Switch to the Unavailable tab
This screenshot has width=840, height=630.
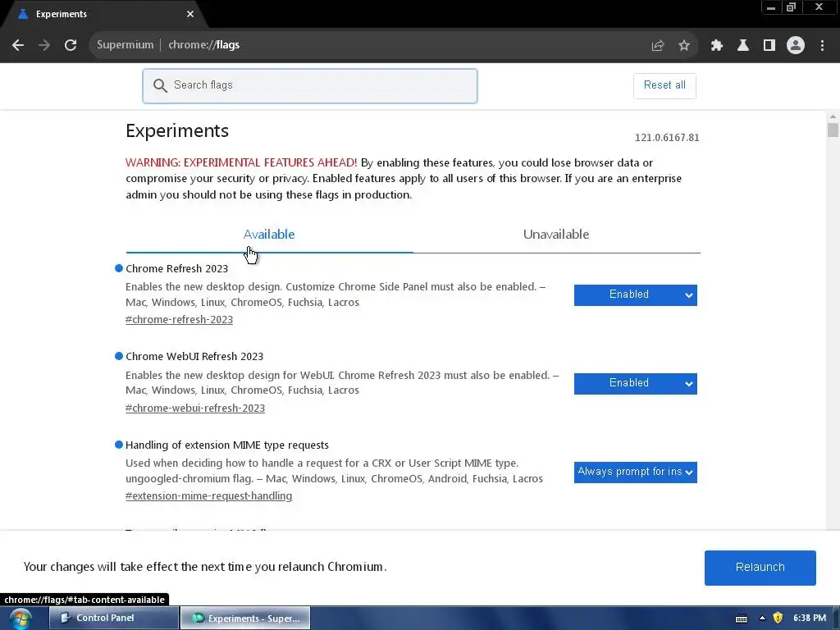(556, 235)
